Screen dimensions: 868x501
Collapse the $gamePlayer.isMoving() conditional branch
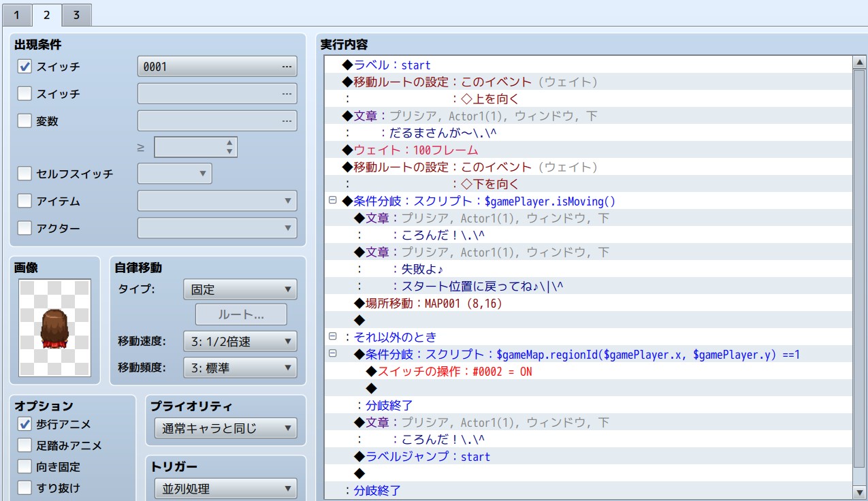[x=333, y=201]
